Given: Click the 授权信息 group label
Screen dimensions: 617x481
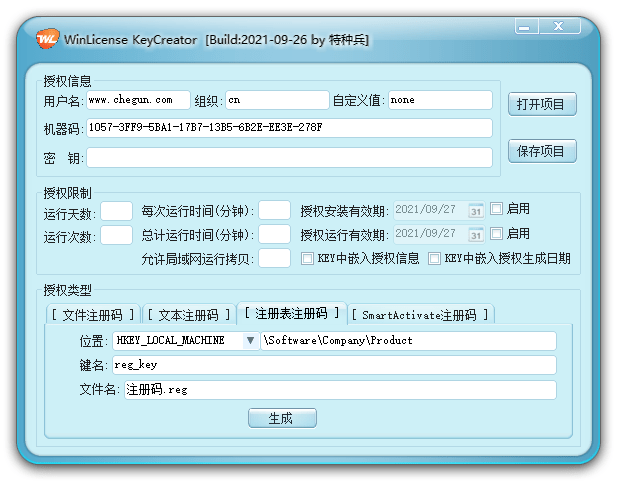Looking at the screenshot, I should coord(67,81).
